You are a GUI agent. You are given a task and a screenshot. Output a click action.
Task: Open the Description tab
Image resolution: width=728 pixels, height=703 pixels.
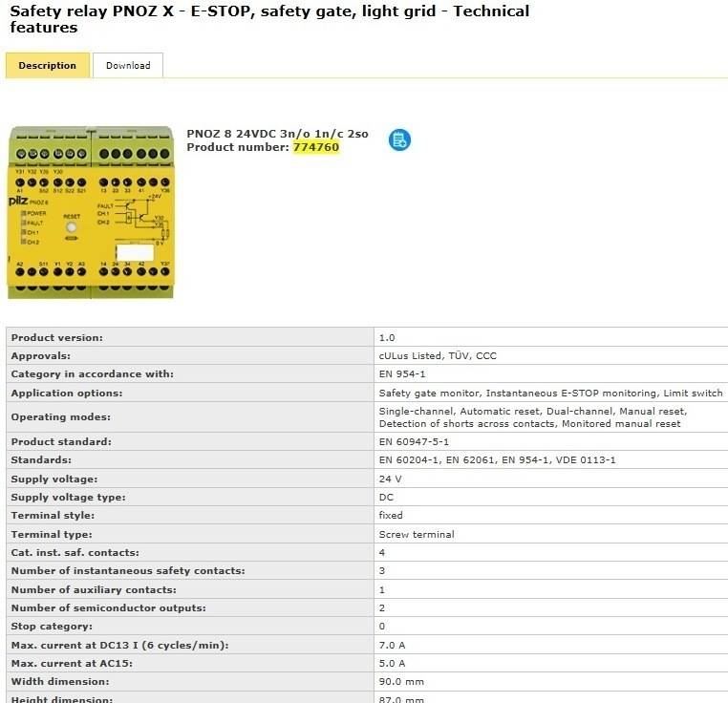48,66
